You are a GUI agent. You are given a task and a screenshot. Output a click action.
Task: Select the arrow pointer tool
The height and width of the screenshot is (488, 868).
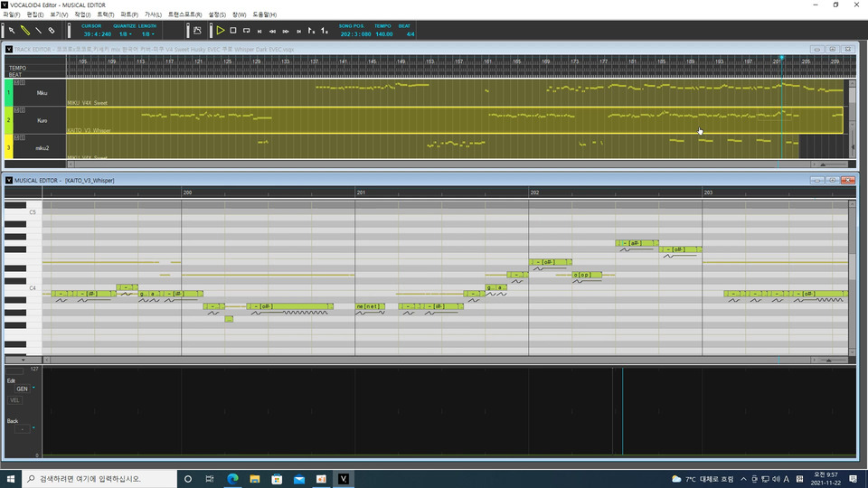pyautogui.click(x=12, y=31)
